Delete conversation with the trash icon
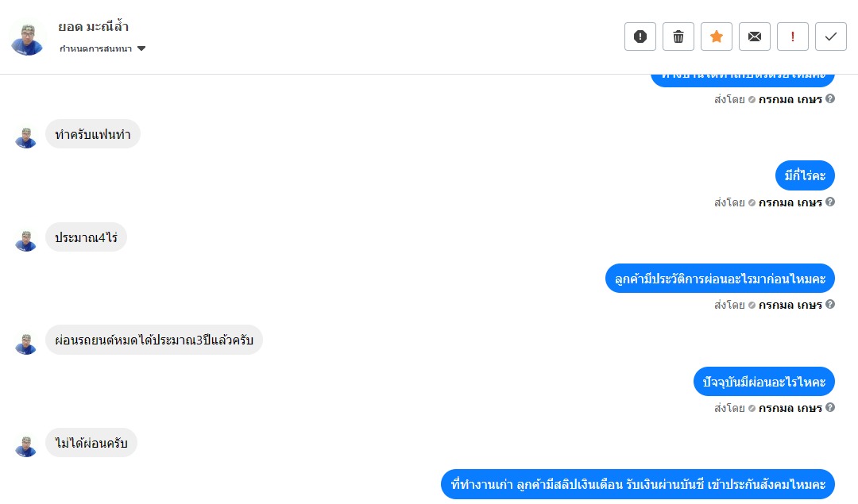The height and width of the screenshot is (504, 858). click(678, 37)
